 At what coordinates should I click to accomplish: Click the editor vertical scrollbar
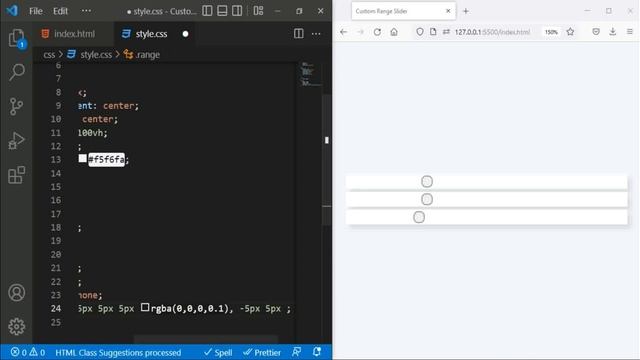[x=327, y=159]
